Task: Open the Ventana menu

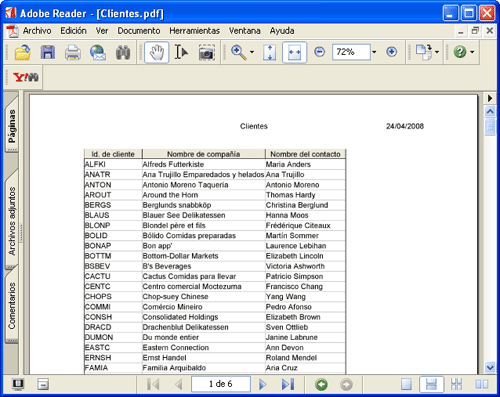Action: click(x=244, y=31)
